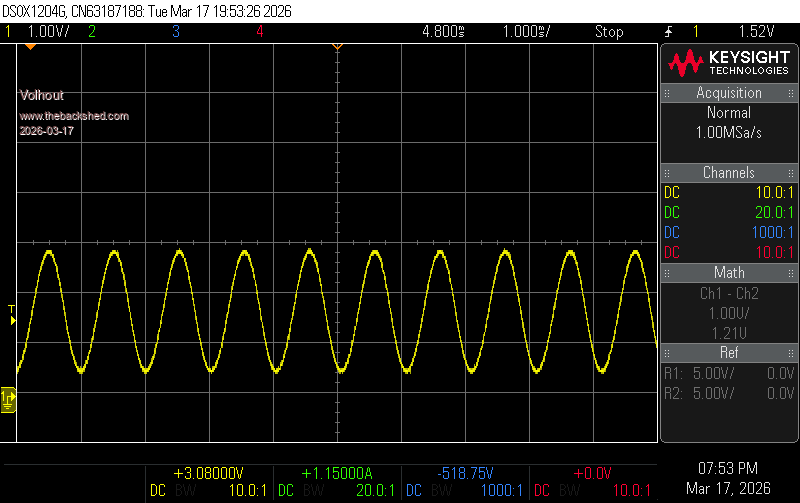This screenshot has width=800, height=503.
Task: Open the Acquisition panel header
Action: click(x=729, y=93)
